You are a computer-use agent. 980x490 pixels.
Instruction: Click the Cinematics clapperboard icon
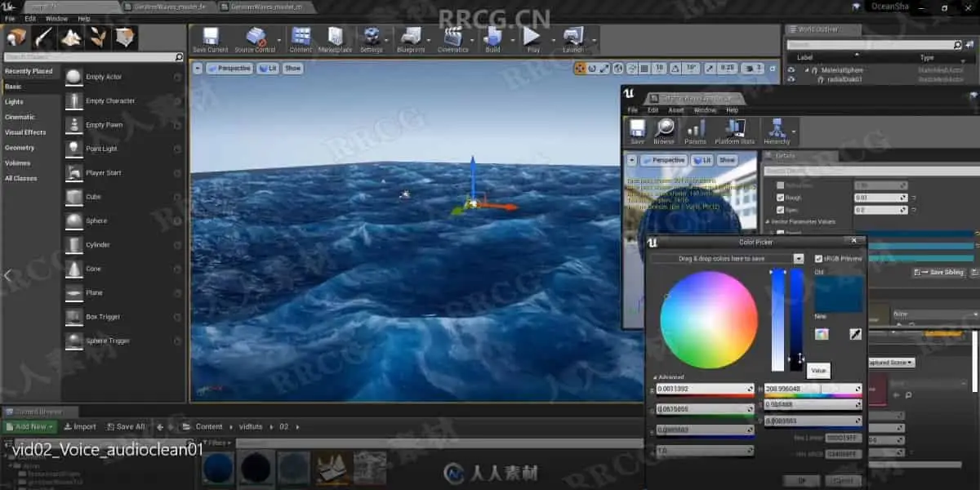pyautogui.click(x=452, y=39)
